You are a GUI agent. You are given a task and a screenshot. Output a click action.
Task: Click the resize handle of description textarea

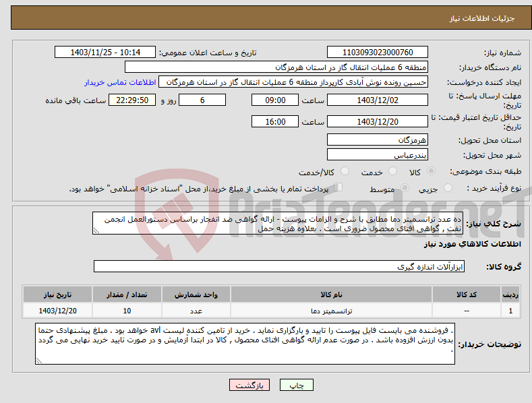click(x=96, y=230)
